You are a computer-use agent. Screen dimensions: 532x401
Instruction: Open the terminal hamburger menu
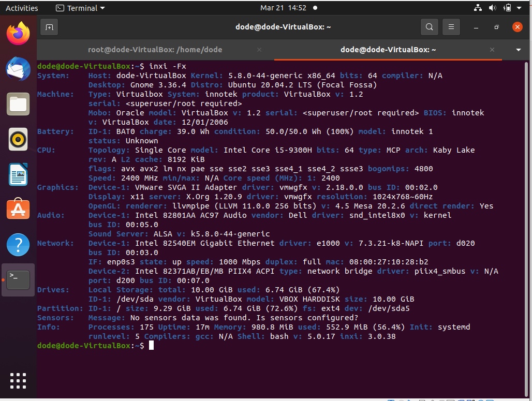(x=451, y=27)
